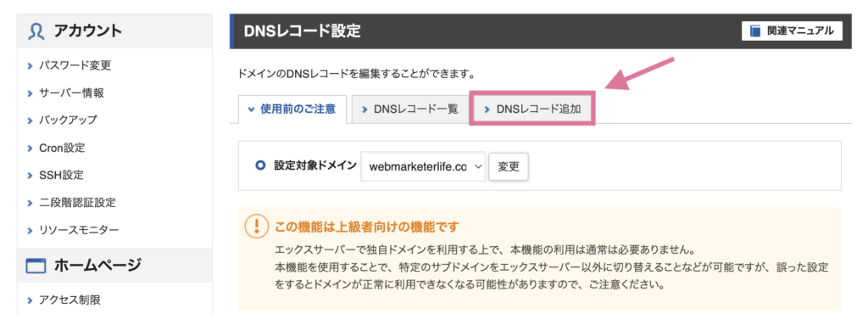The width and height of the screenshot is (868, 314).
Task: Click the 変更 button
Action: click(509, 166)
